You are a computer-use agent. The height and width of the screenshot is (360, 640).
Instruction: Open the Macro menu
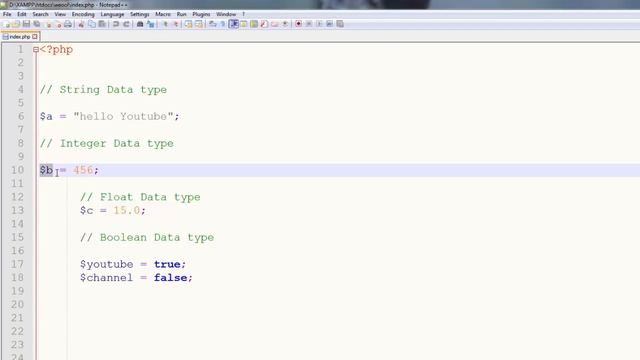pyautogui.click(x=163, y=14)
